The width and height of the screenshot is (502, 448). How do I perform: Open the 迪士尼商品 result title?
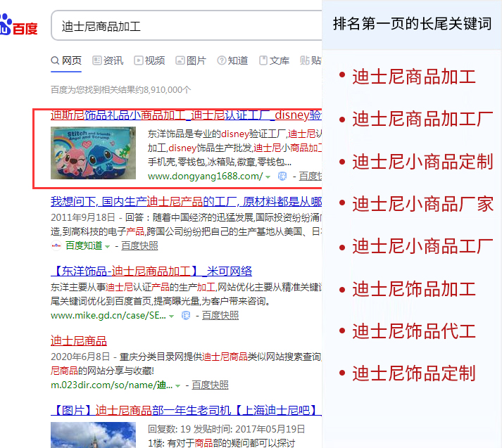[78, 341]
